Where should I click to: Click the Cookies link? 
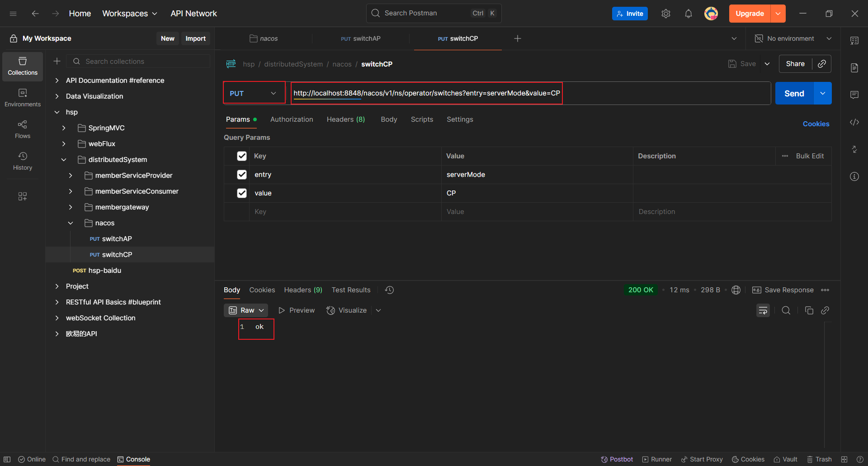(x=816, y=124)
